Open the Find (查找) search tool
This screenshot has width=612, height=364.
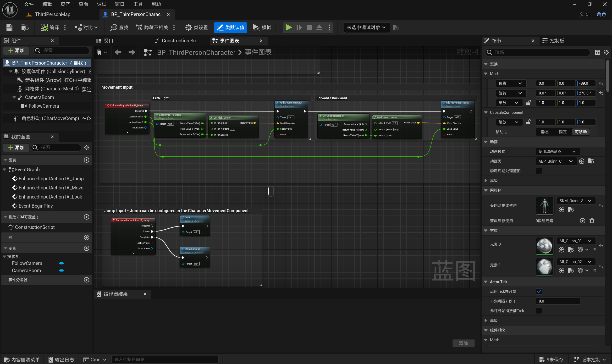click(x=119, y=28)
